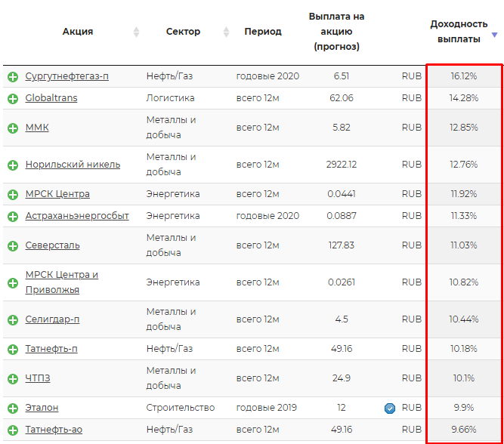Select the 9.66% yield cell
Image resolution: width=504 pixels, height=444 pixels.
[464, 430]
